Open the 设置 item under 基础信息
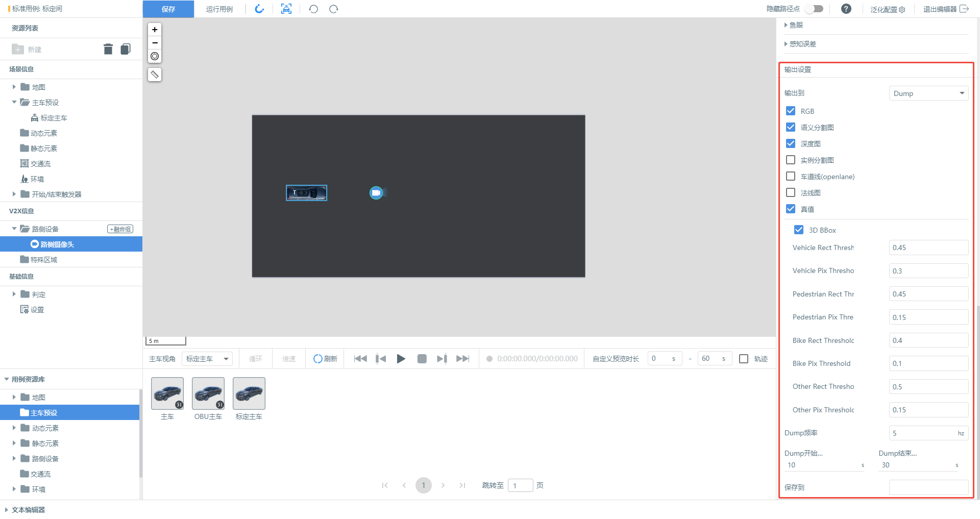Viewport: 980px width, 519px height. click(x=32, y=310)
